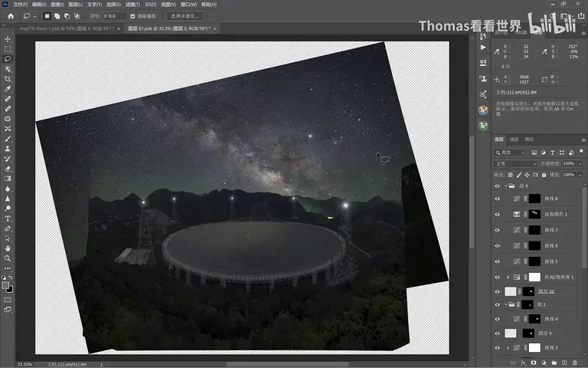Choose Intersect with selection mode icon
The width and height of the screenshot is (588, 368).
77,16
